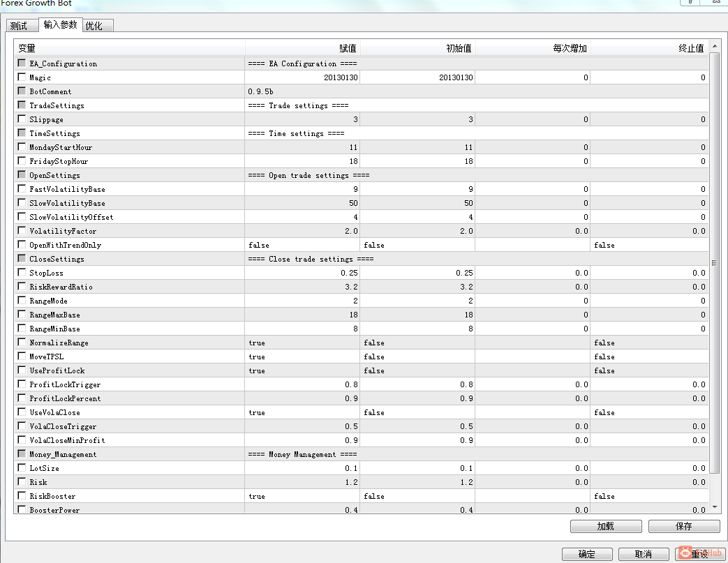Check the MondayStartHour checkbox
This screenshot has height=563, width=728.
pos(22,147)
